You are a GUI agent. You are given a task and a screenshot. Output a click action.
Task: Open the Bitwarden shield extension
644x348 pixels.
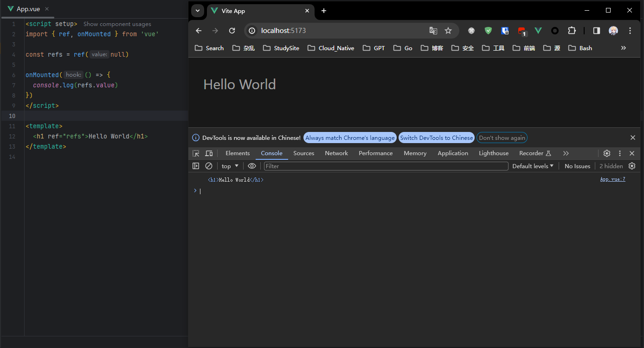[x=505, y=31]
